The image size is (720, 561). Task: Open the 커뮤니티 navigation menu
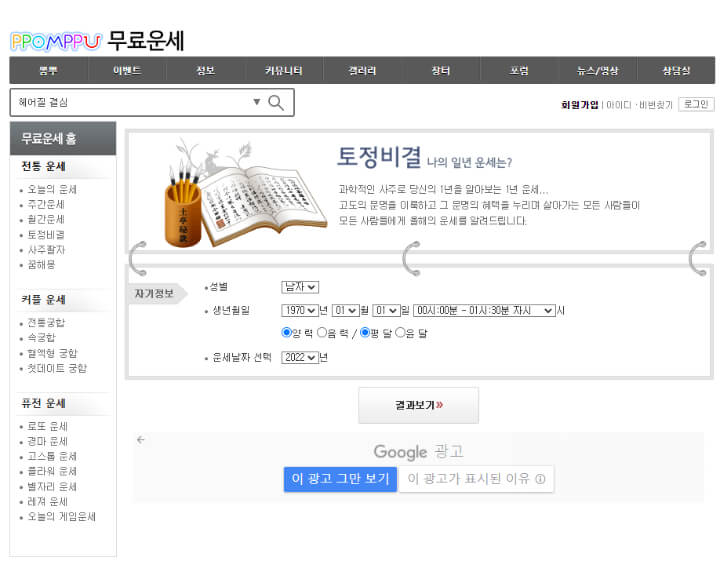(x=284, y=70)
